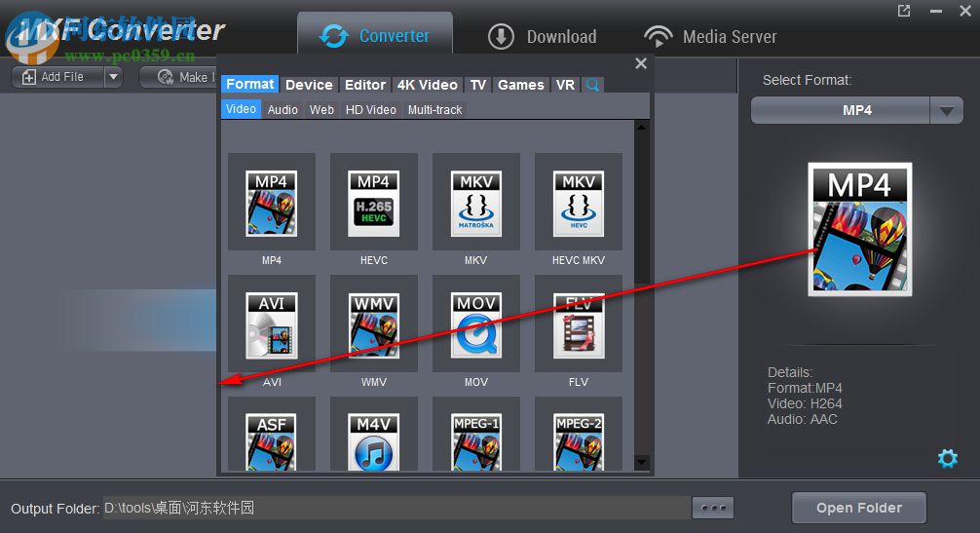Open output settings gear icon
The image size is (980, 533).
[948, 459]
